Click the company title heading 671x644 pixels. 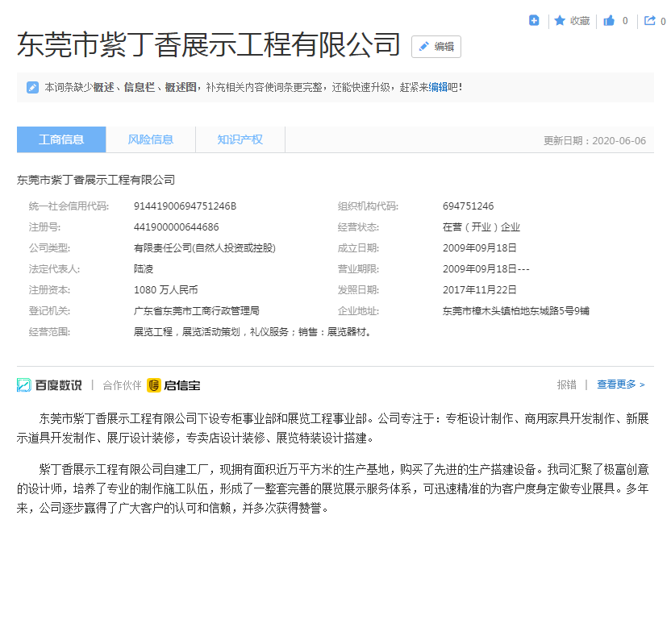(209, 45)
